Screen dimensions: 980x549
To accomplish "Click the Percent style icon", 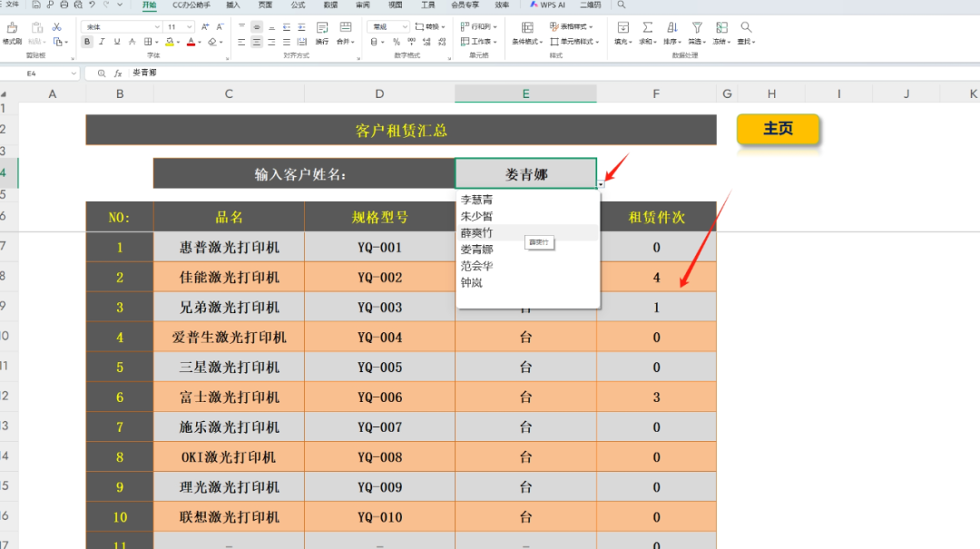I will [397, 42].
